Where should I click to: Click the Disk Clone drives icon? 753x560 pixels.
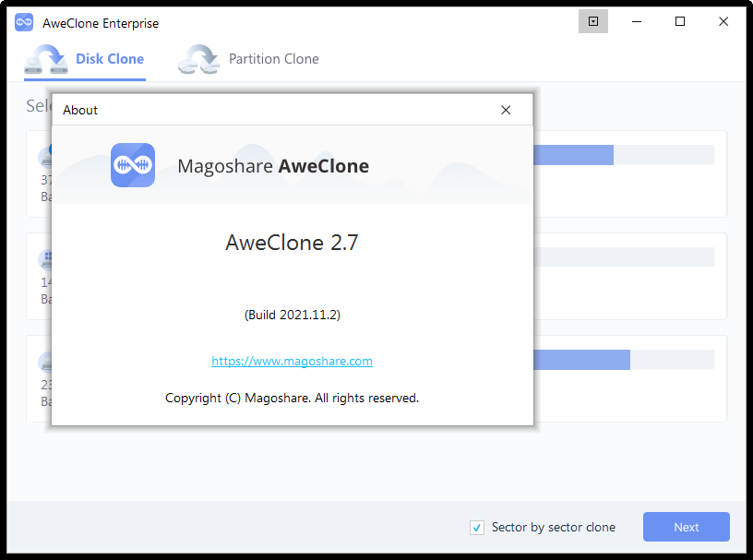[46, 59]
